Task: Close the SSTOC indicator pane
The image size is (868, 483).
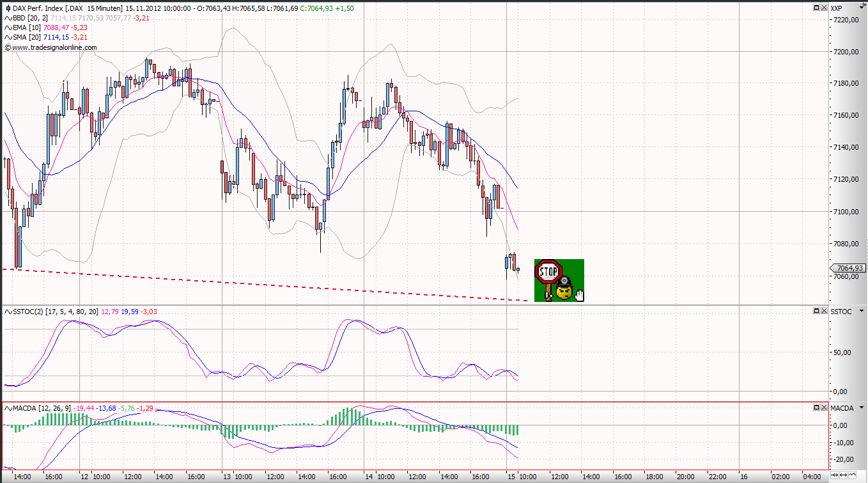Action: 823,311
